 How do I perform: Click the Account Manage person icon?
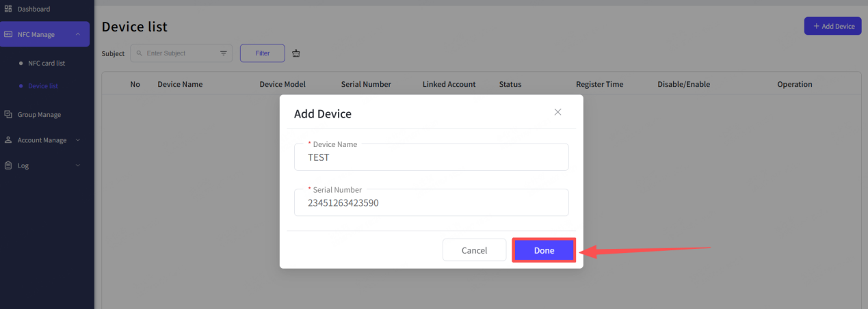[8, 140]
